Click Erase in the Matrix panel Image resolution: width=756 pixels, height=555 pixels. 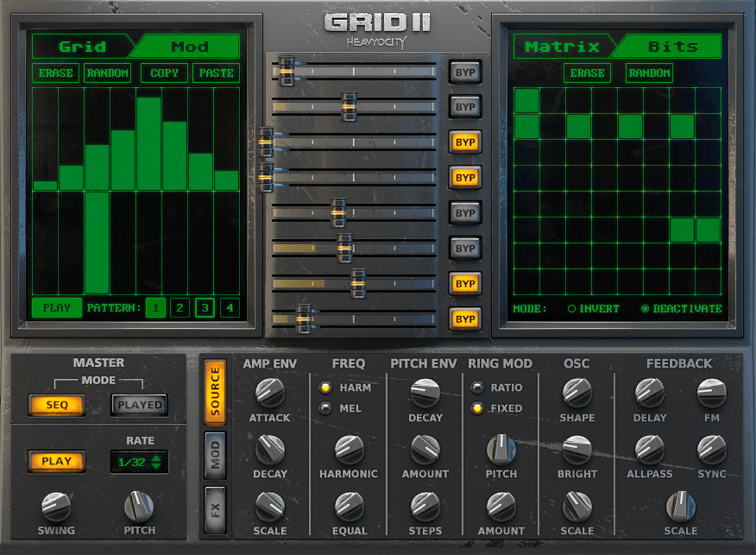pyautogui.click(x=587, y=73)
